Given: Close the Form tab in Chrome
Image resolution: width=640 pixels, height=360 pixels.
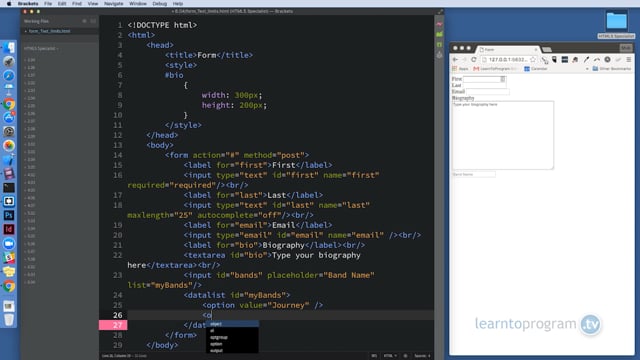Looking at the screenshot, I should tap(536, 49).
